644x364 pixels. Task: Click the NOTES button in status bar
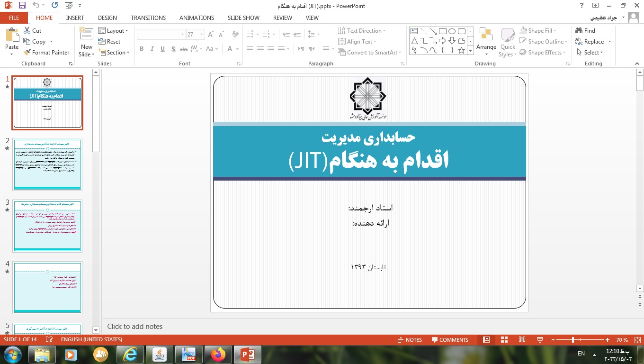[410, 339]
